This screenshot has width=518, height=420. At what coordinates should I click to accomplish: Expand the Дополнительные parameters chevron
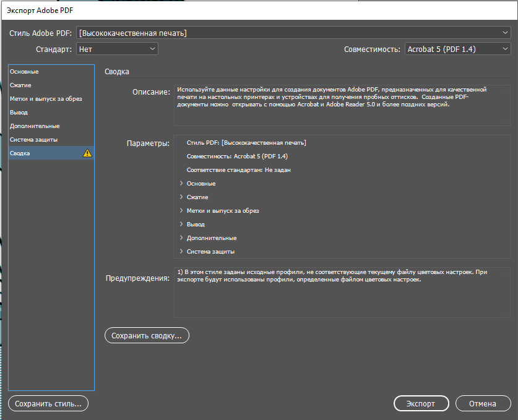pos(181,238)
